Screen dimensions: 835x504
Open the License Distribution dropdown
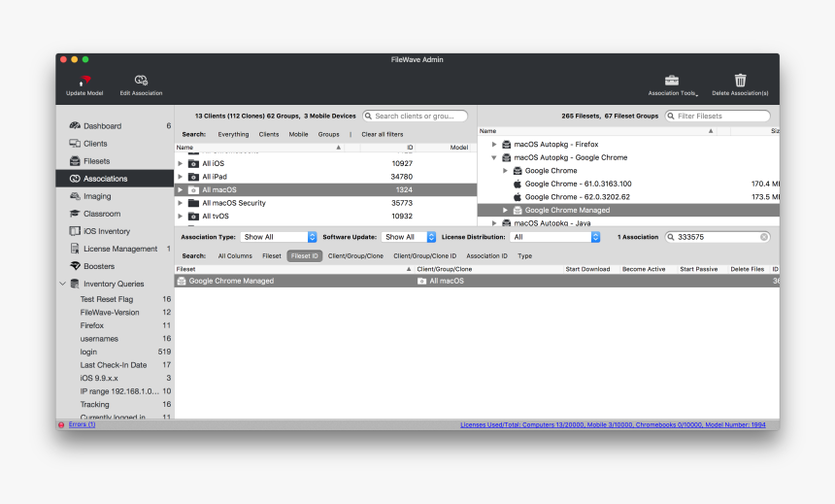pos(555,237)
